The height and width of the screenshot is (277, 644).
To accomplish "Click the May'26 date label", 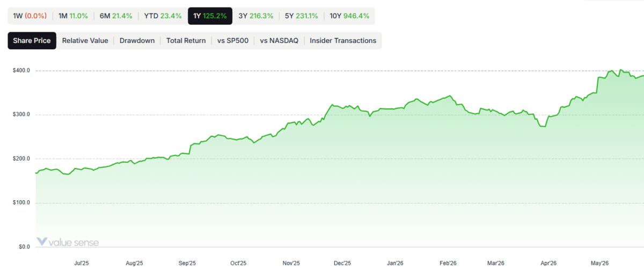I will pos(599,263).
